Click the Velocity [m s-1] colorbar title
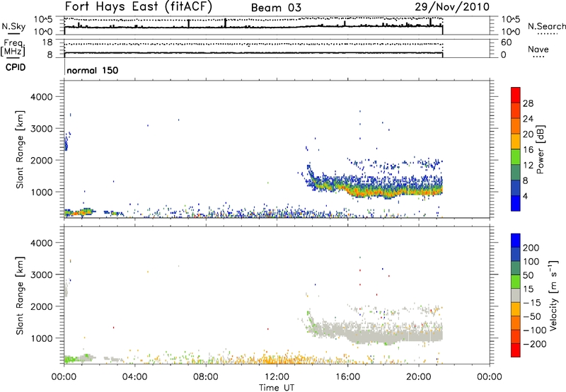The image size is (566, 392). pyautogui.click(x=553, y=295)
